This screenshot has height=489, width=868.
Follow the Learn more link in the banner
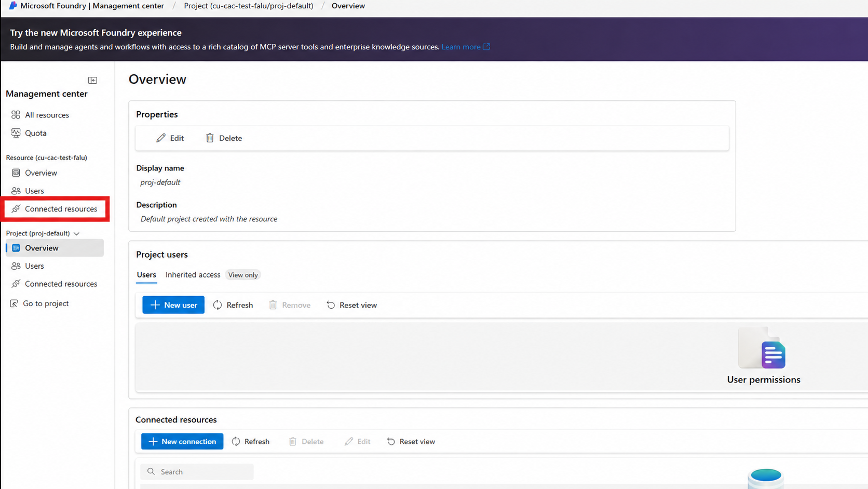[461, 47]
